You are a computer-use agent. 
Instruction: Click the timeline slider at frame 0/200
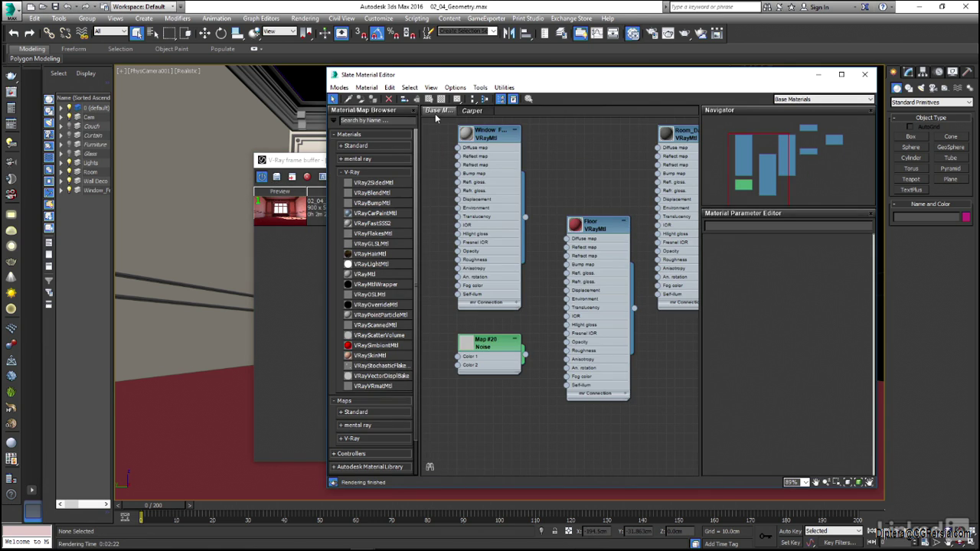pos(153,505)
